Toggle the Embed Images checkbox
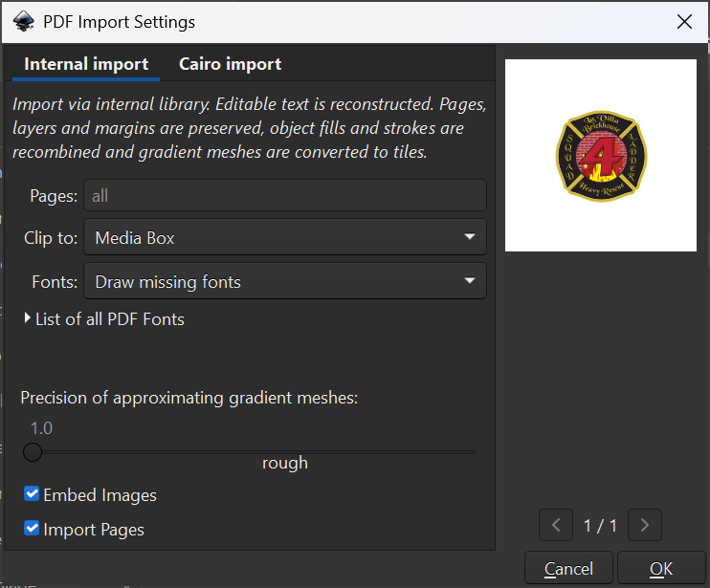The height and width of the screenshot is (588, 710). coord(33,494)
